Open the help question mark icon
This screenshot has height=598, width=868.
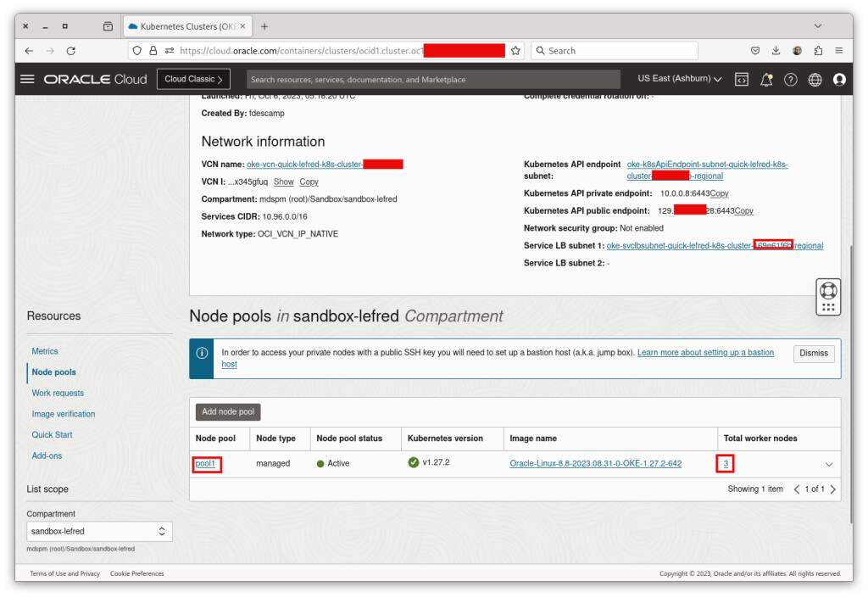click(x=791, y=80)
